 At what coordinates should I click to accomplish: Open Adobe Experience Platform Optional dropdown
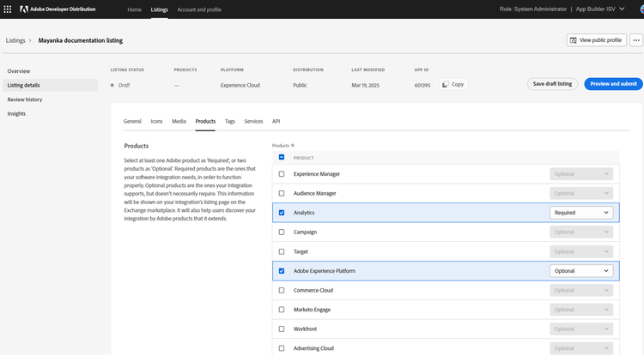pyautogui.click(x=581, y=271)
